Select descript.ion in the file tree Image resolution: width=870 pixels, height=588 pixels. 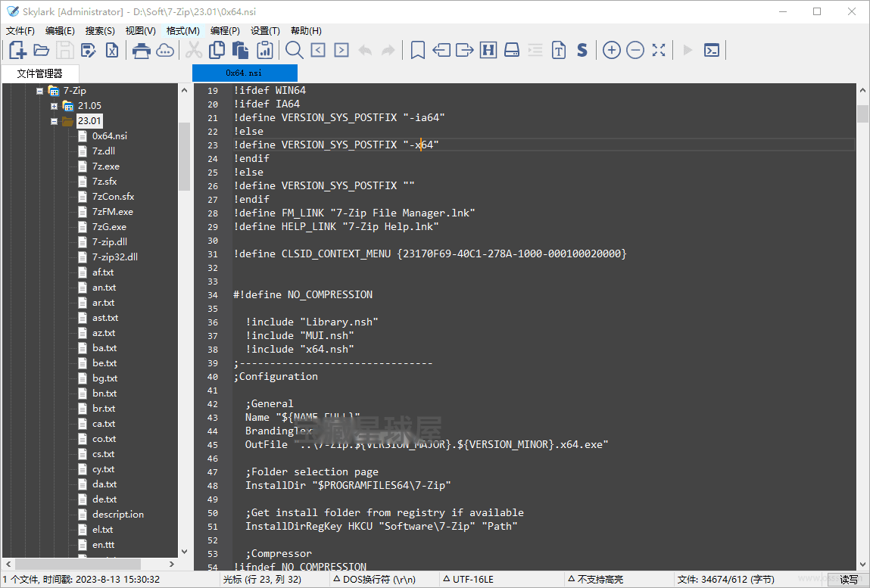pyautogui.click(x=117, y=515)
